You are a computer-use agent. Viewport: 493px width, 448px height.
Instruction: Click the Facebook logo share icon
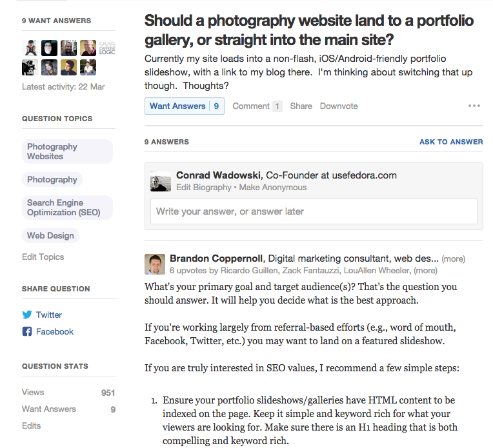27,331
